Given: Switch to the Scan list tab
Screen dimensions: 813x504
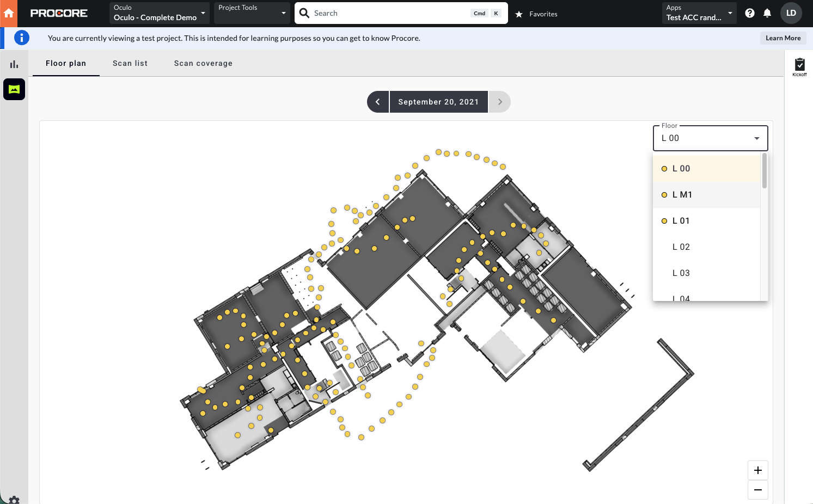Looking at the screenshot, I should point(130,63).
